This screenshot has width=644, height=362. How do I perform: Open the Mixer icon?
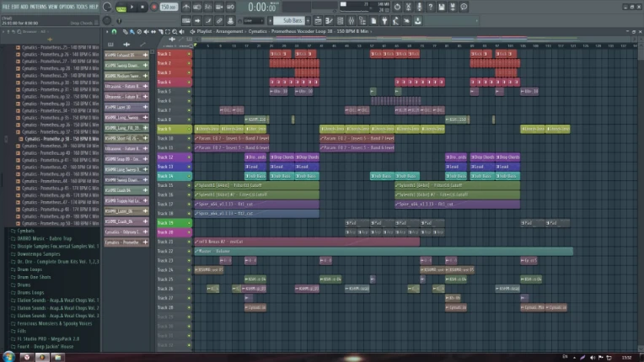point(352,20)
